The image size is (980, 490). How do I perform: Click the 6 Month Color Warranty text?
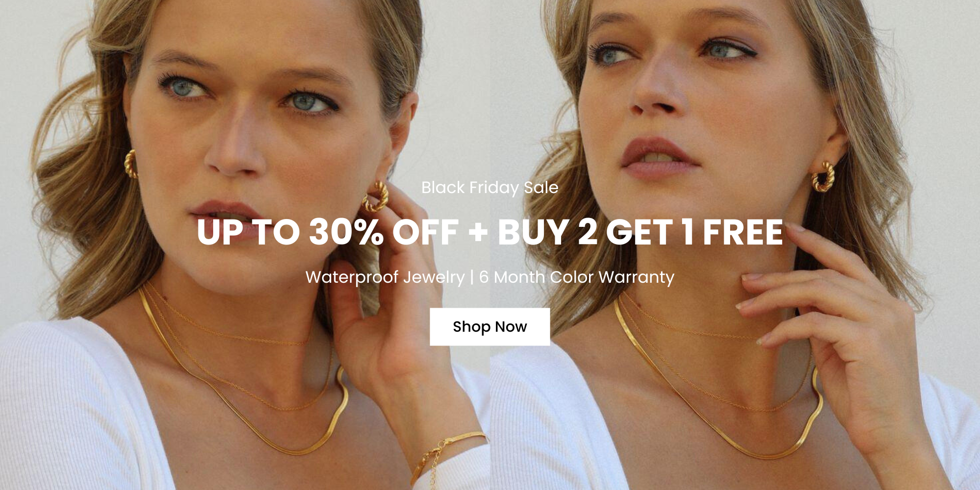576,277
